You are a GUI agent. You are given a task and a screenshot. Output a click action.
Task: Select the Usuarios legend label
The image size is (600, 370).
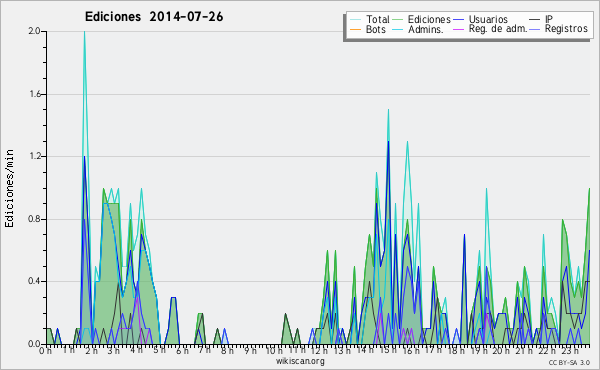tap(488, 19)
